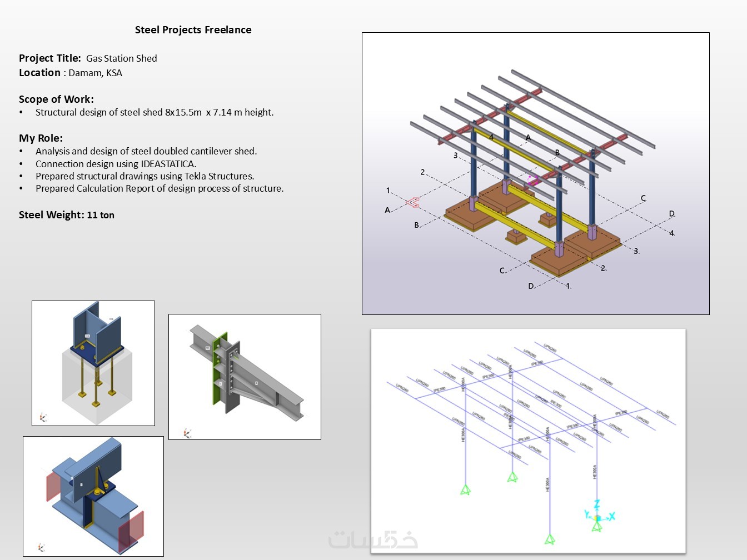Click the Location Damam, KSA line
Screen dimensions: 747x560
tap(71, 73)
